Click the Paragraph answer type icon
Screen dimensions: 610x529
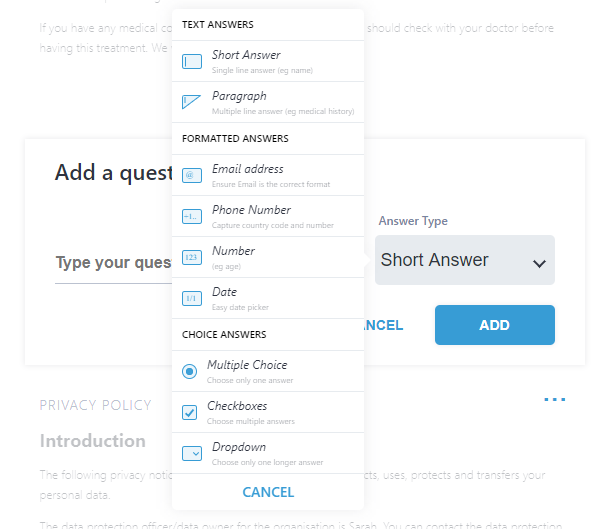[192, 102]
